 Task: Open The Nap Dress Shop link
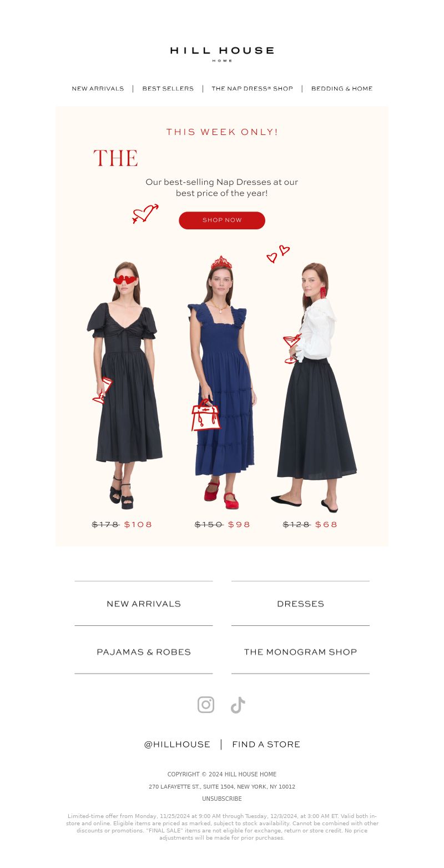click(252, 89)
